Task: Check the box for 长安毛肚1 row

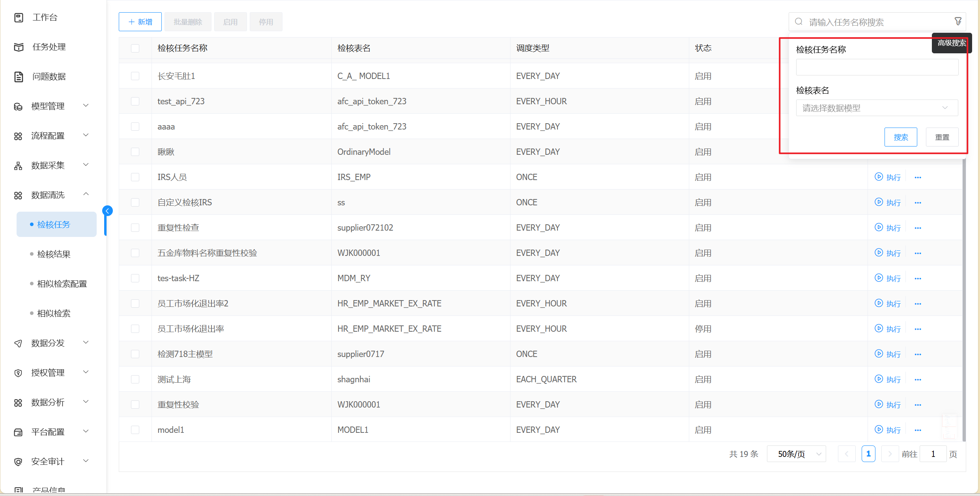Action: point(135,76)
